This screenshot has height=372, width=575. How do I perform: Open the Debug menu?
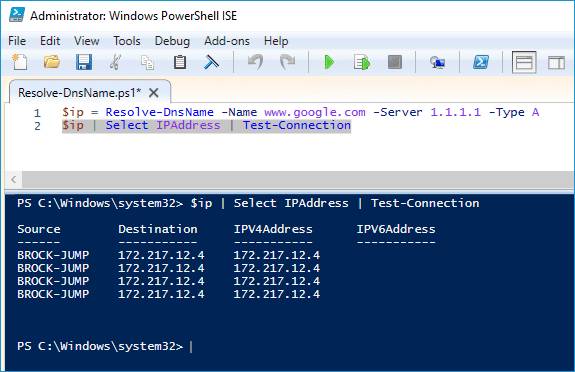click(172, 41)
